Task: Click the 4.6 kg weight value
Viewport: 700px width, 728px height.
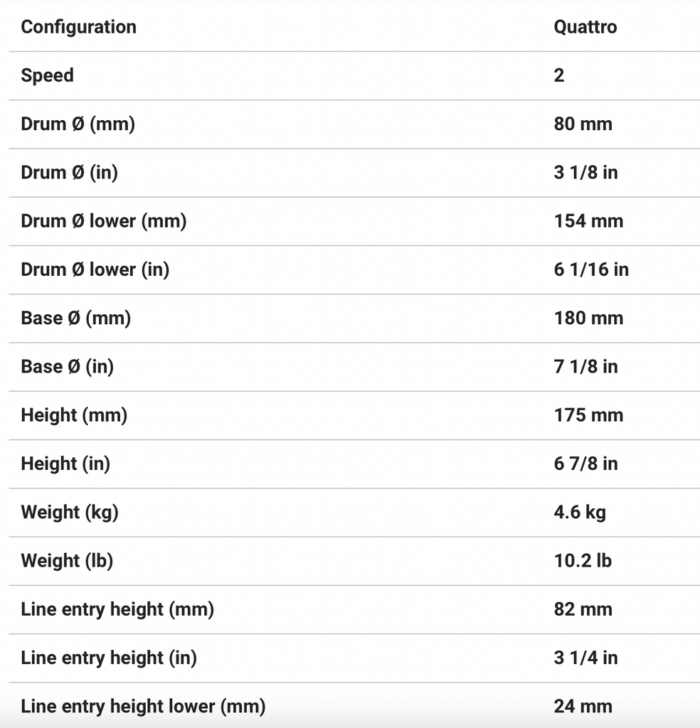Action: 580,512
